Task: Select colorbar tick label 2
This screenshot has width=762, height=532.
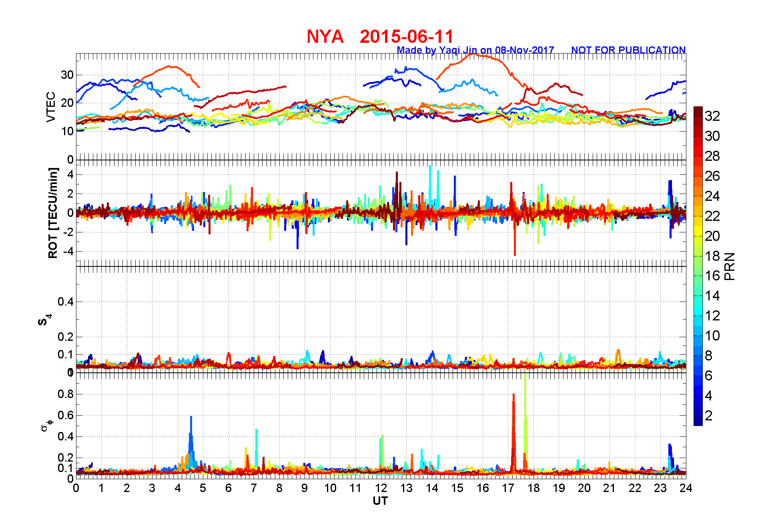Action: [709, 416]
